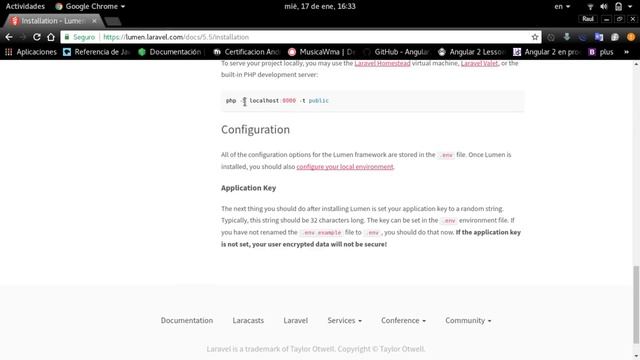Screen dimensions: 640x360
Task: Click the page vertical scrollbar thumb
Action: (x=636, y=304)
